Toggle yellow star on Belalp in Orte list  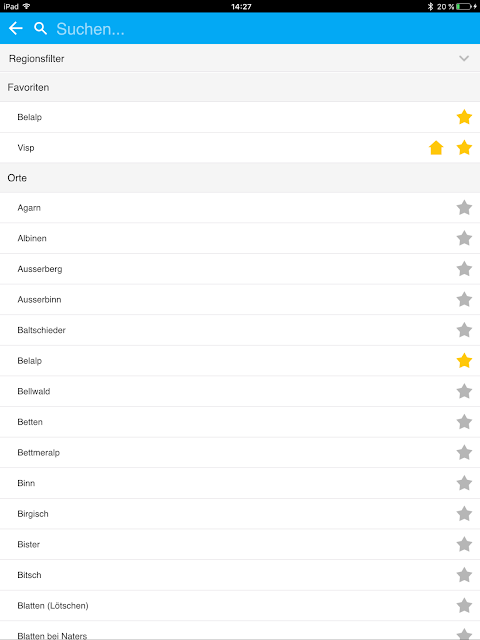pyautogui.click(x=464, y=361)
